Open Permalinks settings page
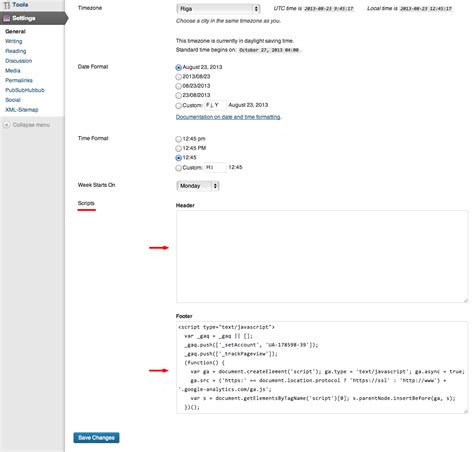Viewport: 474px width, 452px height. tap(19, 80)
